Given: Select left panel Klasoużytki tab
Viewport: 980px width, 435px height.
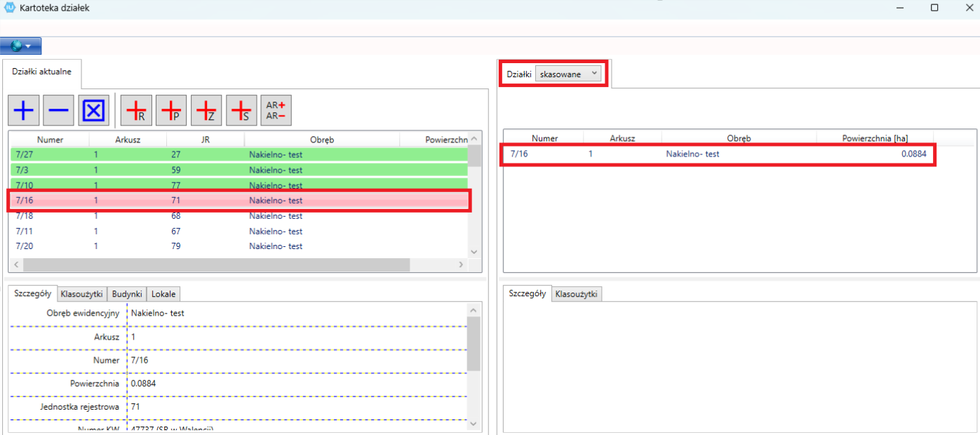Looking at the screenshot, I should click(x=81, y=294).
